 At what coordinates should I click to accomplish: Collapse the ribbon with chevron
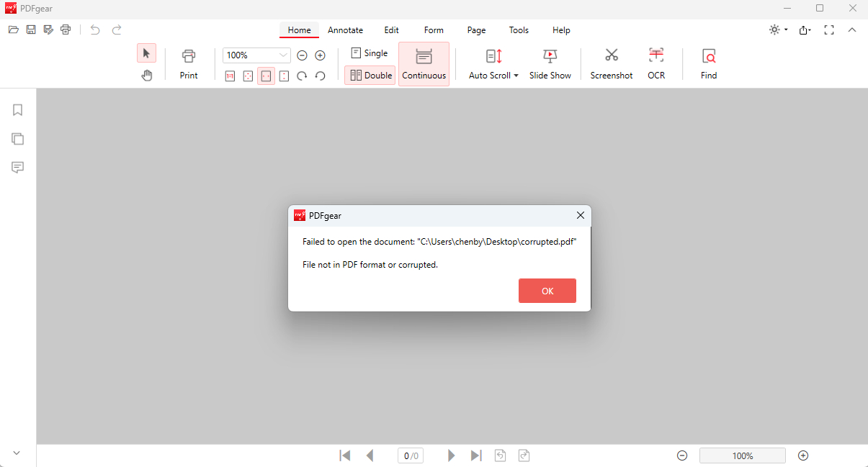pos(852,30)
